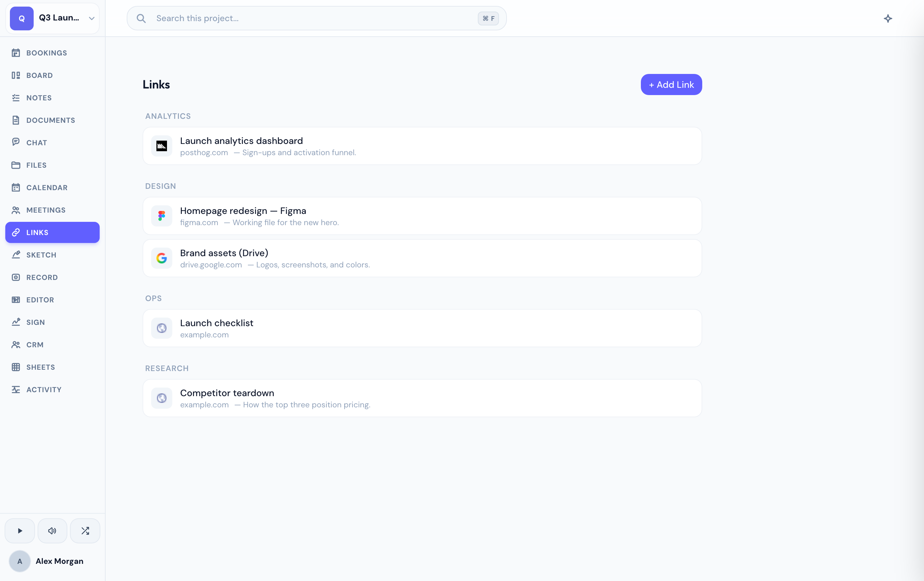This screenshot has width=924, height=581.
Task: Click the figma.com domain text
Action: pos(199,222)
